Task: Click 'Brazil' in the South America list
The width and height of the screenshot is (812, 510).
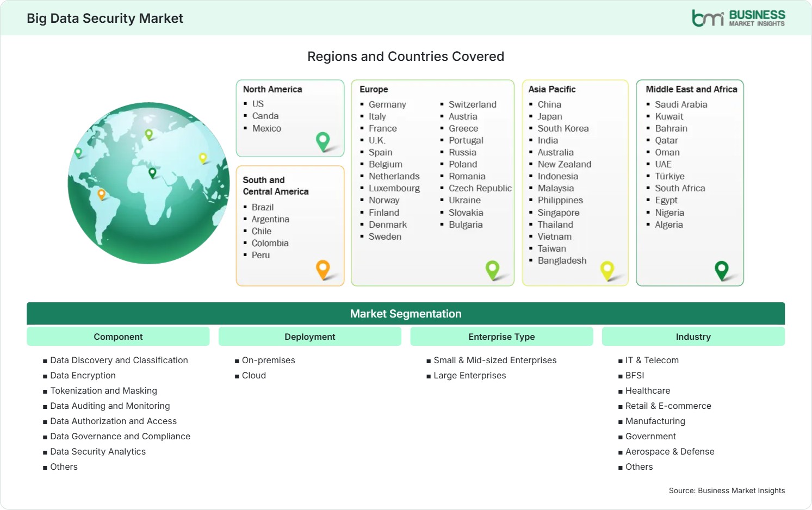Action: click(x=263, y=207)
